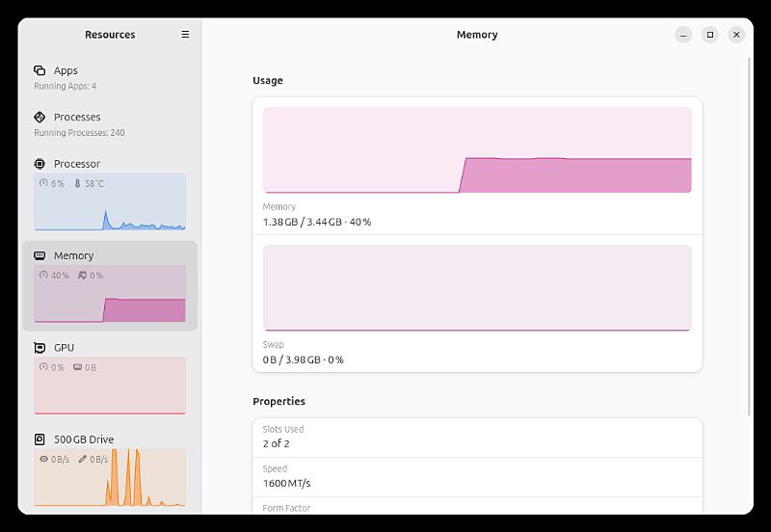Image resolution: width=771 pixels, height=532 pixels.
Task: Click the Apps sidebar icon
Action: (40, 70)
